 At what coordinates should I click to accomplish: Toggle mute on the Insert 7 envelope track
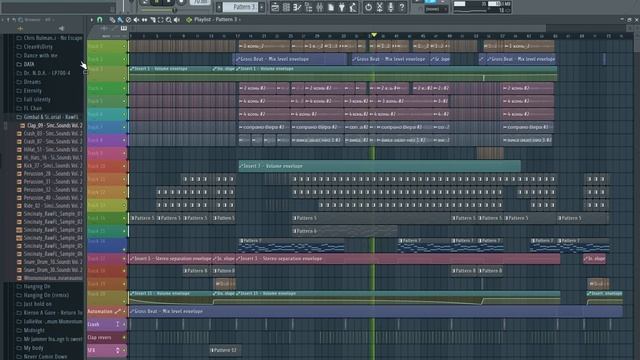point(124,166)
